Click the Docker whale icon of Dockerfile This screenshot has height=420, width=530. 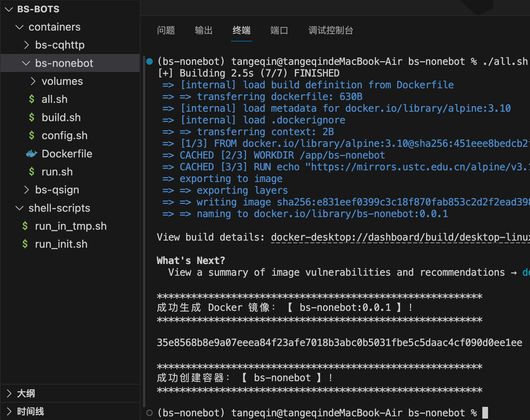pyautogui.click(x=32, y=154)
